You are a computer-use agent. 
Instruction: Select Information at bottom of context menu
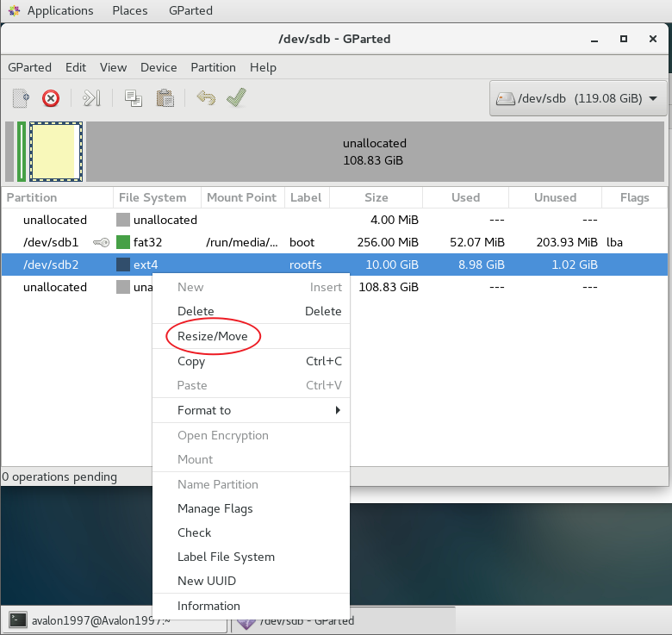208,606
